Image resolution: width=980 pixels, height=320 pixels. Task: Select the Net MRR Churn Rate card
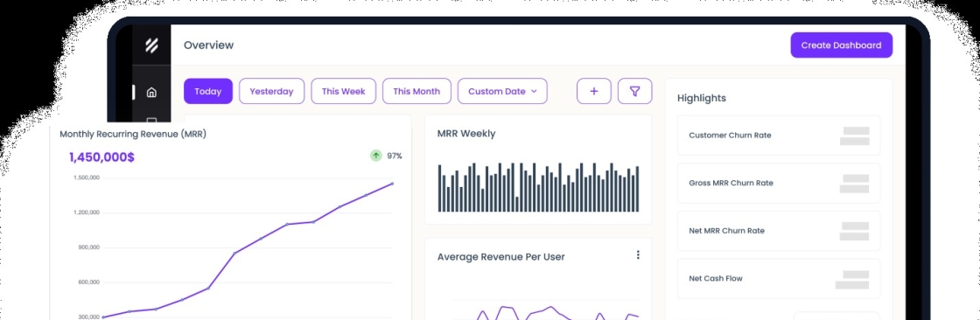[x=779, y=231]
